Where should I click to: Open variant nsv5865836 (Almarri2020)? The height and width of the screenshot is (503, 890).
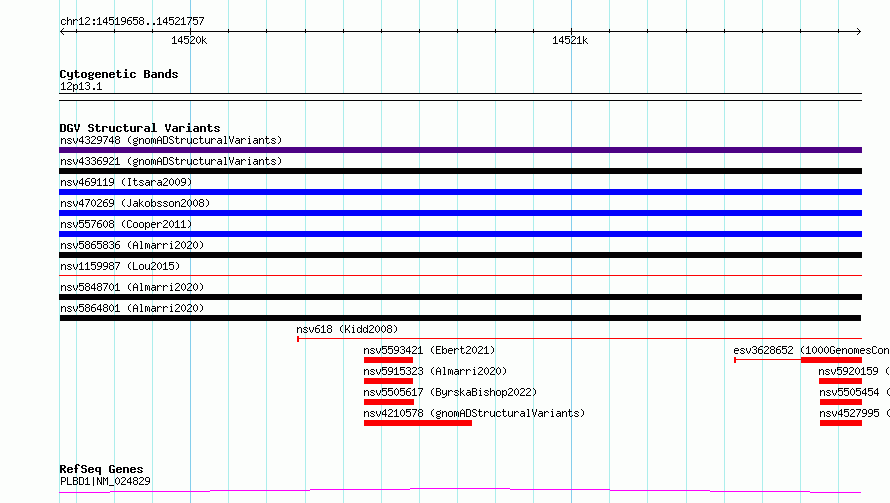pyautogui.click(x=132, y=245)
